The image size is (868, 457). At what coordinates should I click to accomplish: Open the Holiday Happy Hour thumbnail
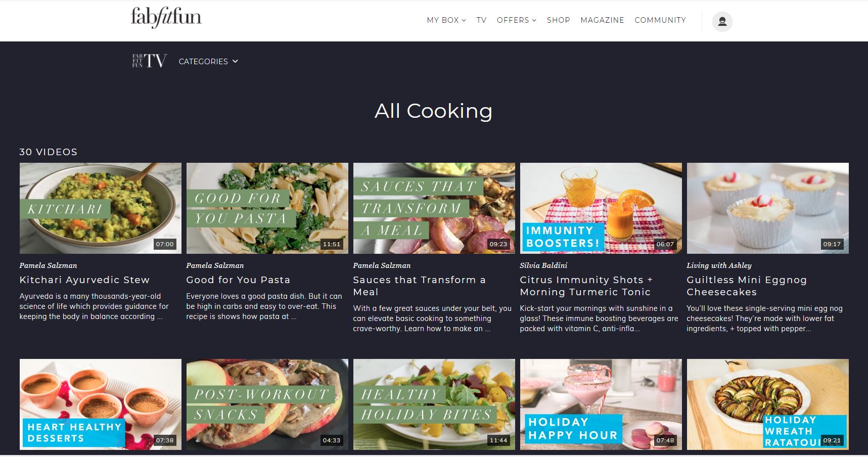[x=601, y=404]
